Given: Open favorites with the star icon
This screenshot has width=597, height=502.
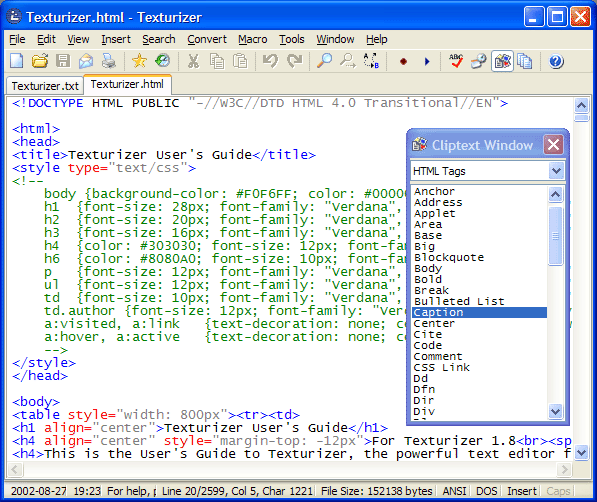Looking at the screenshot, I should [x=139, y=61].
